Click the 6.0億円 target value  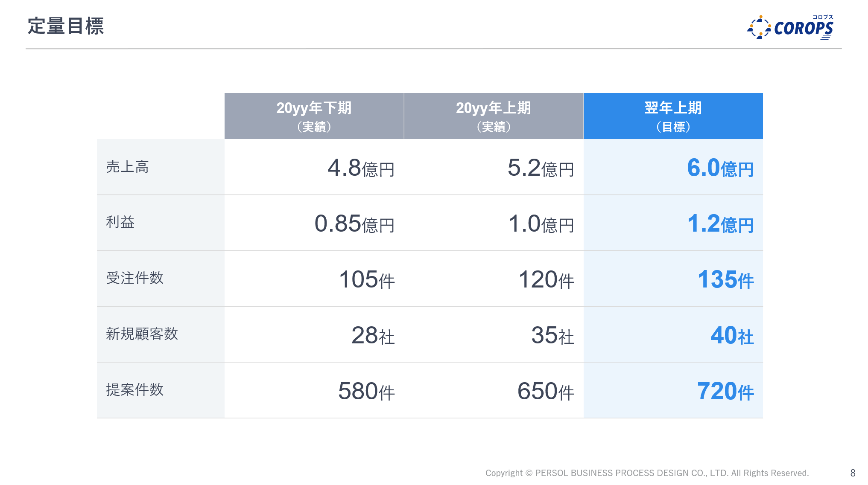(720, 168)
